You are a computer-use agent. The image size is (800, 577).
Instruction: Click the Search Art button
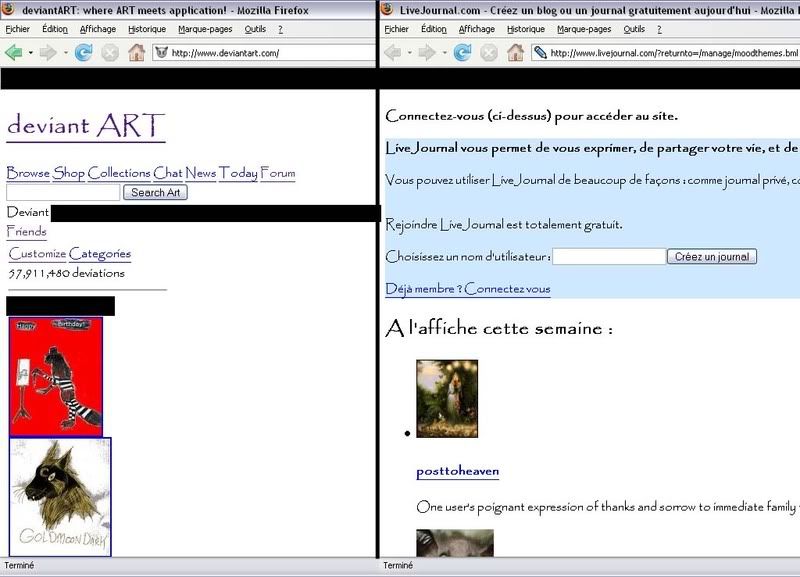pos(156,192)
